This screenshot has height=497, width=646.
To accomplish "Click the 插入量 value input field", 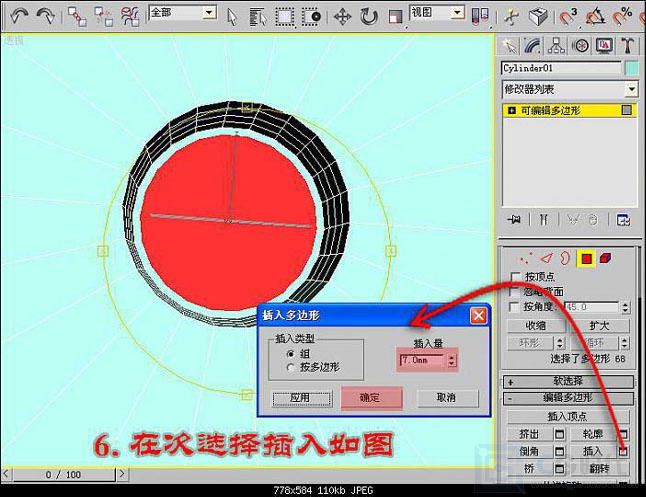I will (x=421, y=359).
